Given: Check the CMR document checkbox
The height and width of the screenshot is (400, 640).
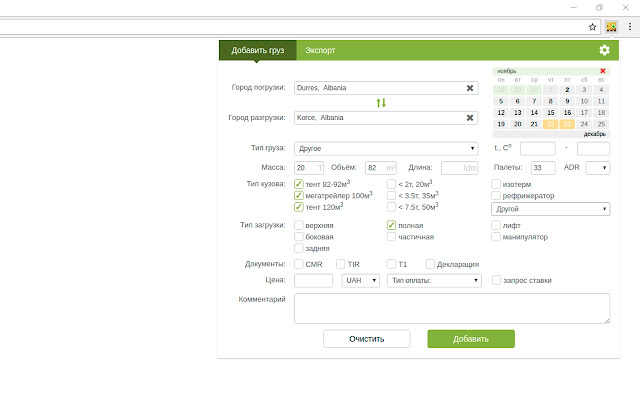Looking at the screenshot, I should [x=299, y=264].
